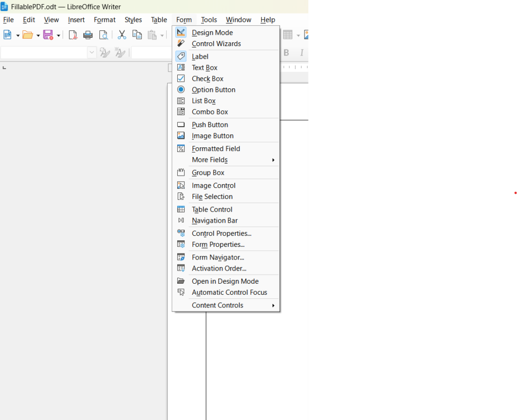Toggle Control Wizards in the Form menu
Image resolution: width=517 pixels, height=420 pixels.
pos(227,43)
